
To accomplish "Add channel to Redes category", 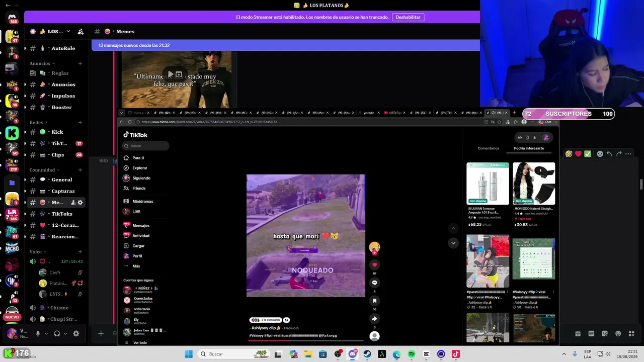I will (x=80, y=122).
